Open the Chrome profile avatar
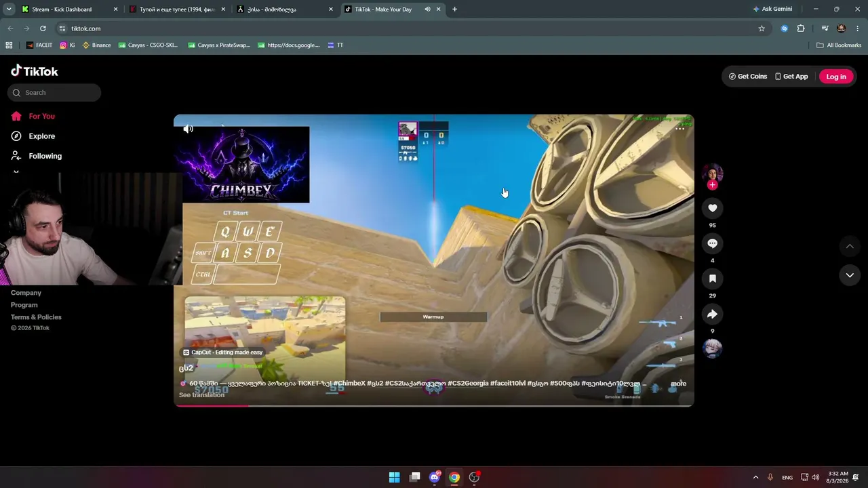The image size is (868, 488). [x=842, y=28]
